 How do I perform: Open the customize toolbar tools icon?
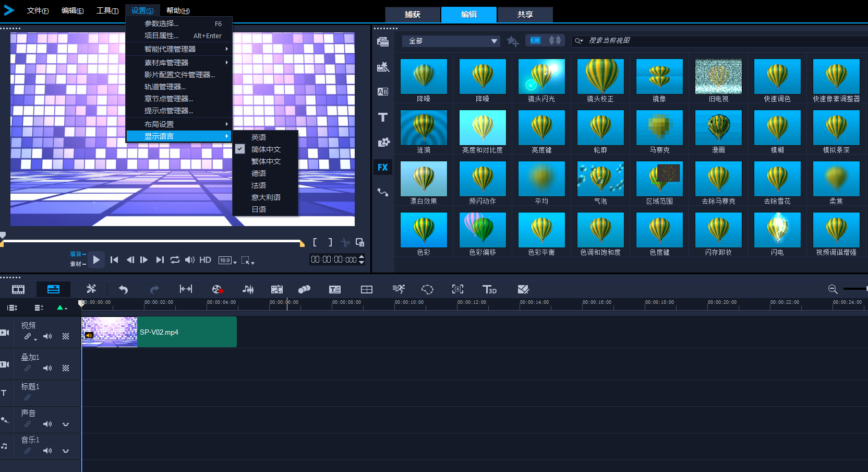click(x=91, y=289)
